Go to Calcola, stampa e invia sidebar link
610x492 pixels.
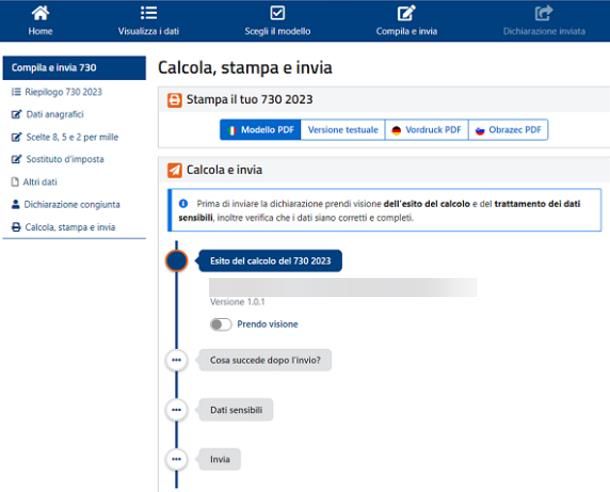tap(70, 227)
